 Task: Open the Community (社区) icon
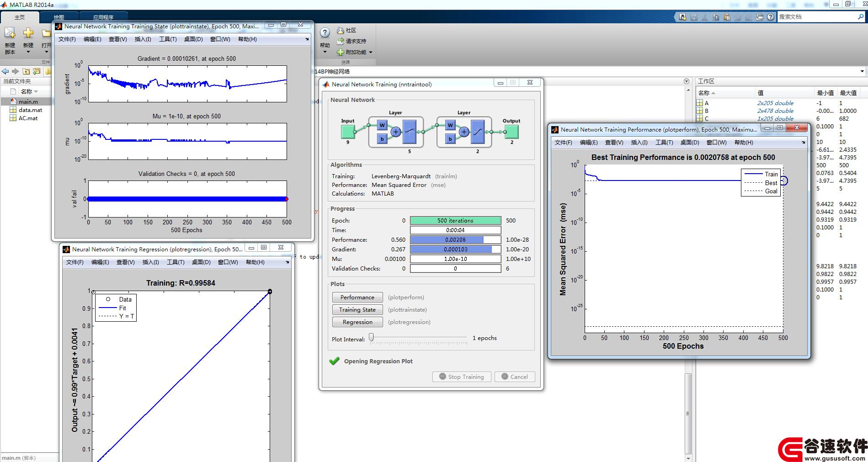click(x=340, y=30)
